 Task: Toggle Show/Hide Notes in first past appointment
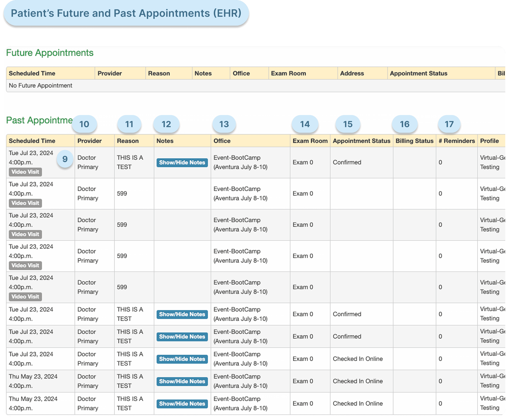(182, 163)
